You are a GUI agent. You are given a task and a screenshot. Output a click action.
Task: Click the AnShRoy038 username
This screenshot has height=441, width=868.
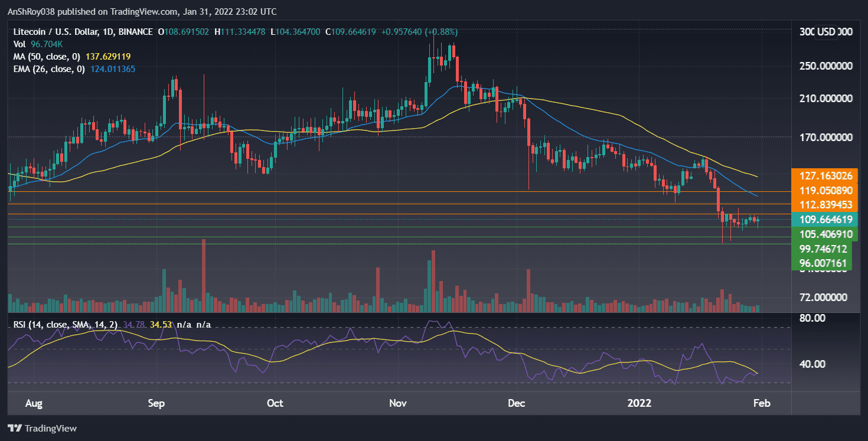tap(31, 11)
